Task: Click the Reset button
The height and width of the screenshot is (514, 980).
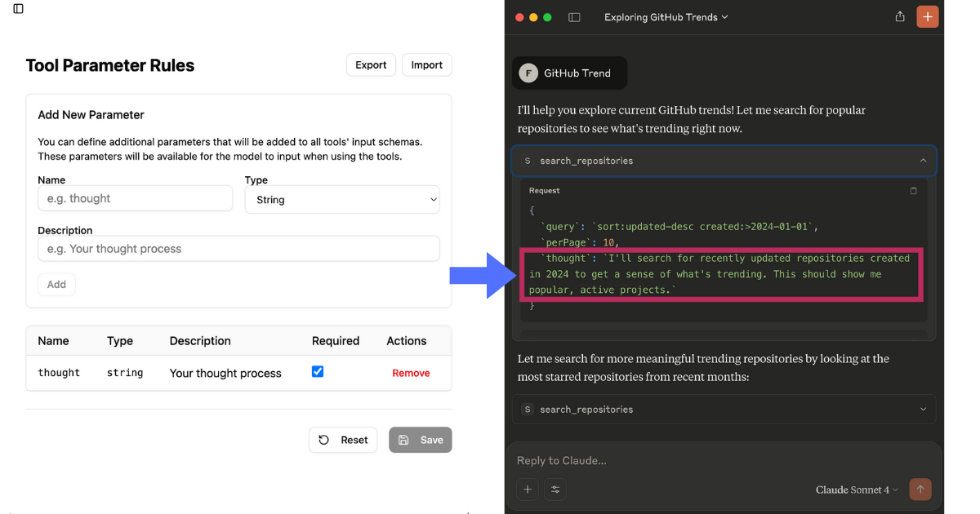Action: [x=343, y=440]
